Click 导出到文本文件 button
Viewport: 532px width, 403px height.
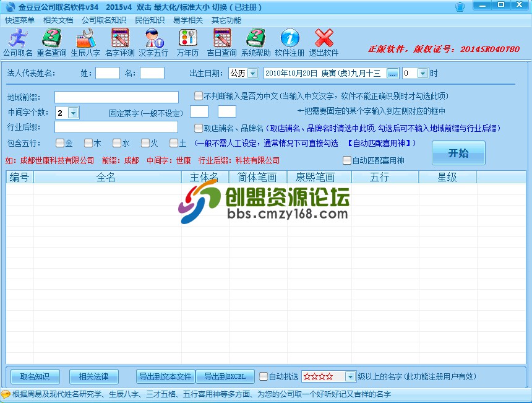(166, 376)
